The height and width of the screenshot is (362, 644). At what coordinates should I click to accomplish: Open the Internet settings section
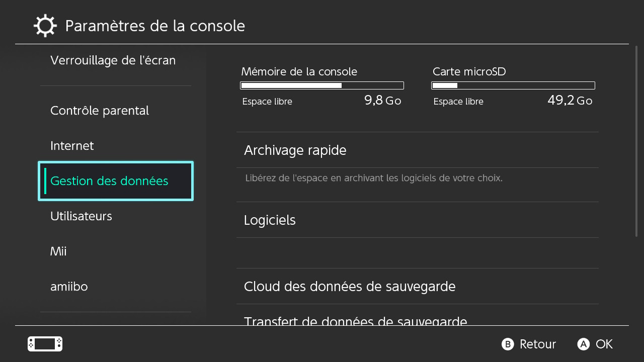click(72, 146)
